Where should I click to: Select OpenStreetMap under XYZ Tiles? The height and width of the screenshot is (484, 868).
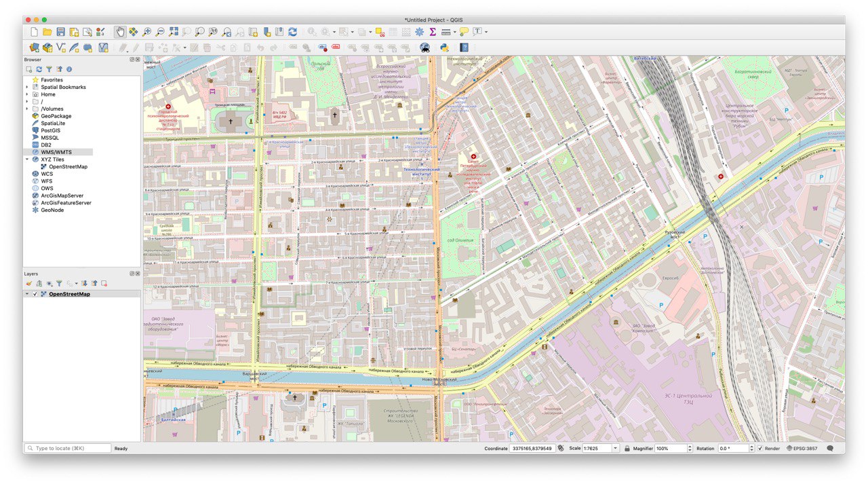pos(68,166)
